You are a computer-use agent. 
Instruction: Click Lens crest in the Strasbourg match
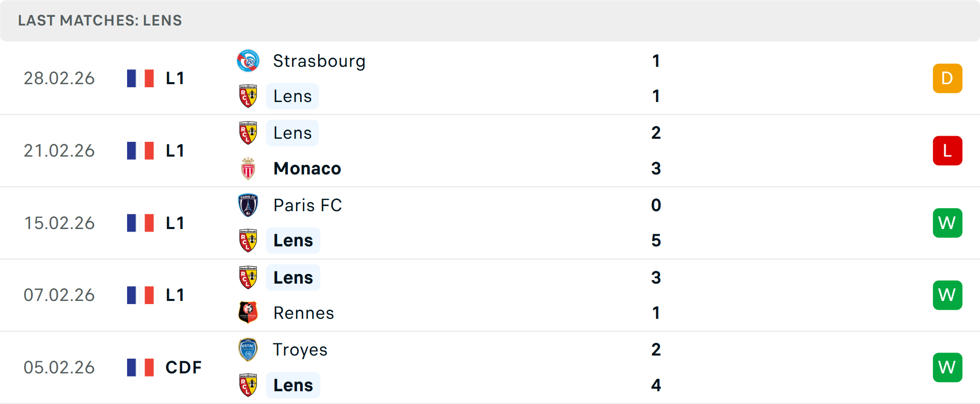tap(248, 96)
